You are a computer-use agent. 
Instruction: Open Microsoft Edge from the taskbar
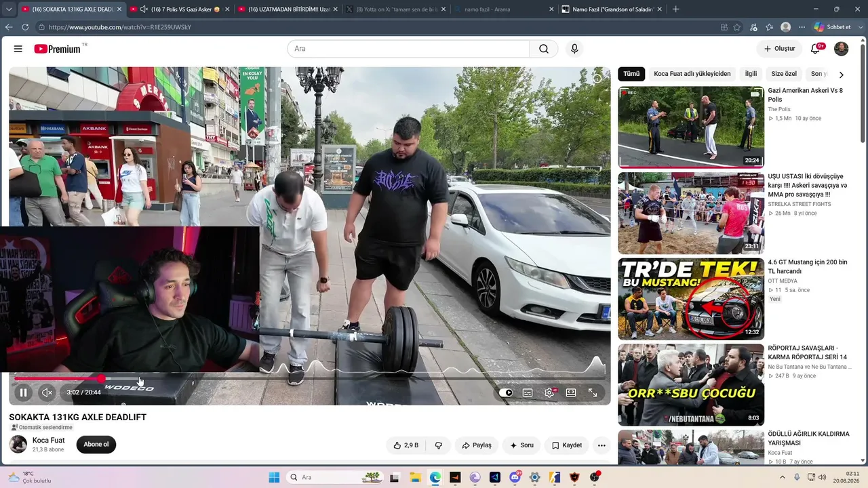(435, 477)
